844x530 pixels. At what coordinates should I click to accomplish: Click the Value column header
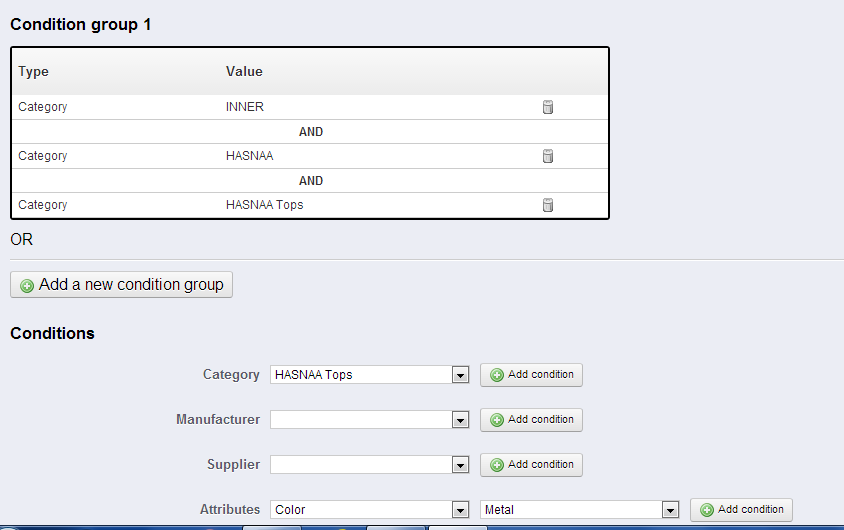coord(244,72)
